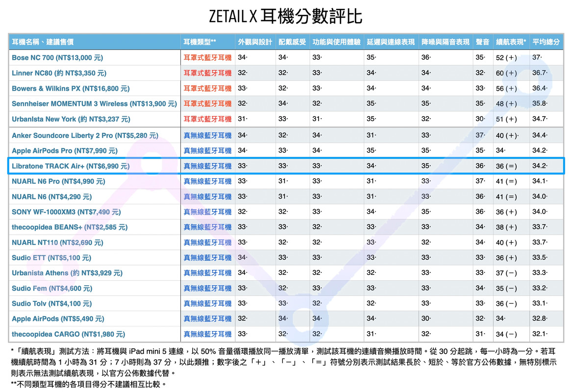This screenshot has height=392, width=573.
Task: Select the 降噪與隔音表現 column header
Action: point(446,42)
